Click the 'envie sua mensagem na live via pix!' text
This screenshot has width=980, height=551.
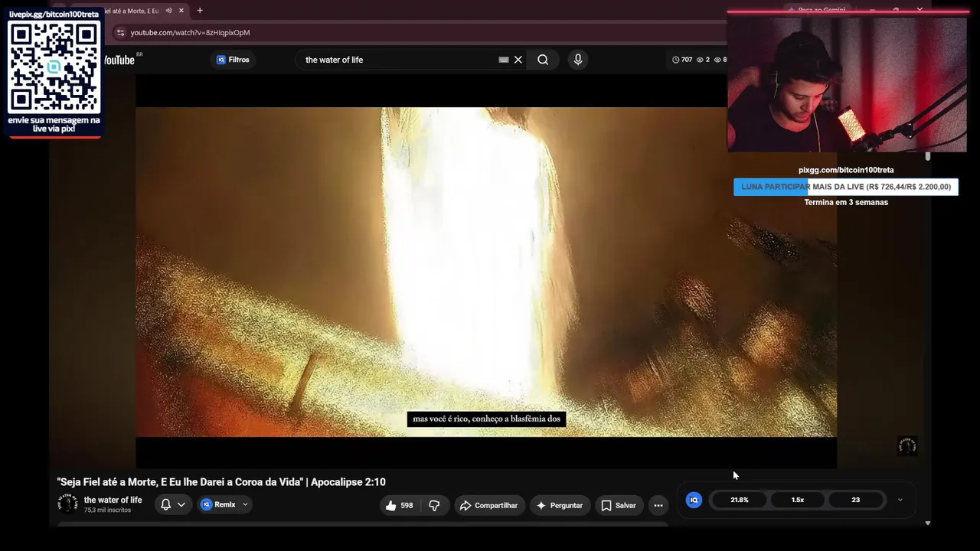coord(54,124)
